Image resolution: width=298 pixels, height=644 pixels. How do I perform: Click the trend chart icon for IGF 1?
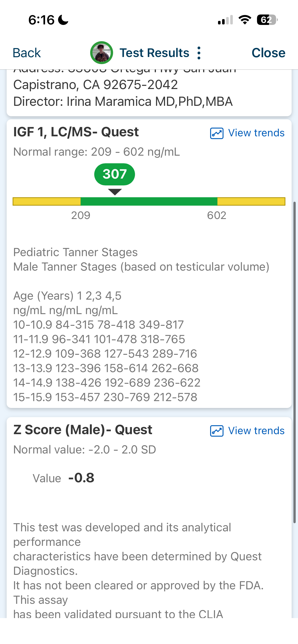pos(216,133)
